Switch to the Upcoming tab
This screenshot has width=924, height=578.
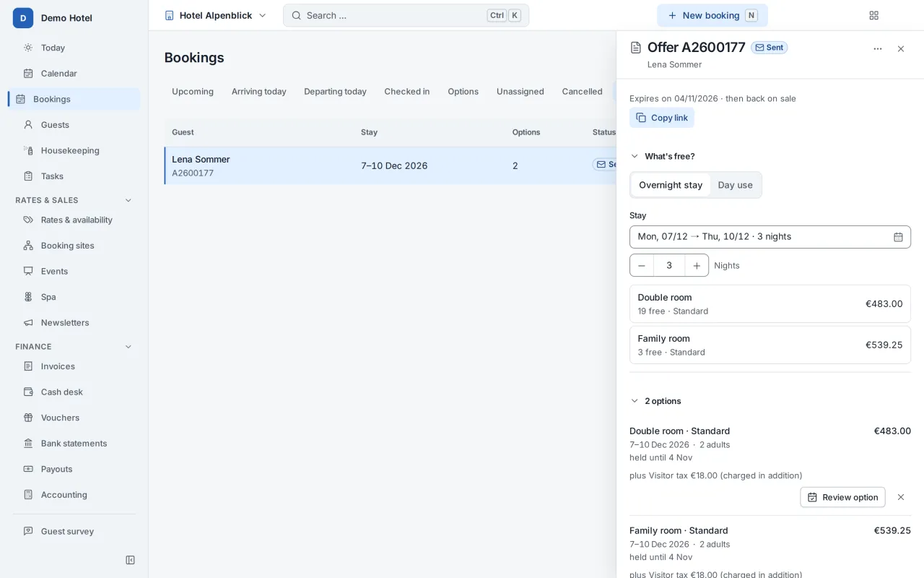coord(193,92)
